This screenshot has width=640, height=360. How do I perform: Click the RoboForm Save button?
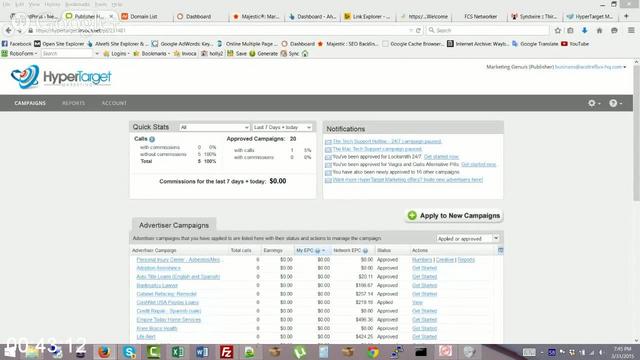(237, 53)
